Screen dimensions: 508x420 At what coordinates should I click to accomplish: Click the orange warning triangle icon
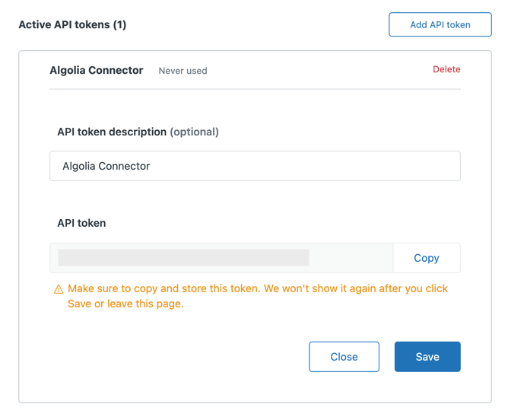59,289
